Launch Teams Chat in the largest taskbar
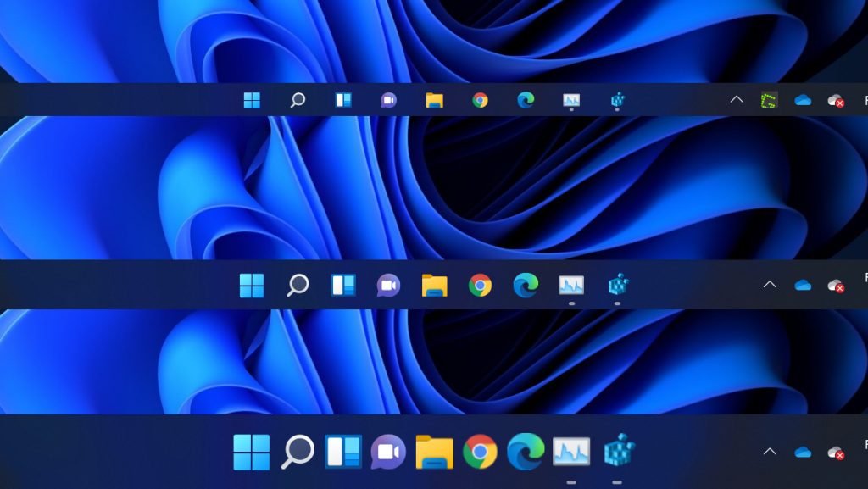The width and height of the screenshot is (868, 489). click(x=388, y=452)
